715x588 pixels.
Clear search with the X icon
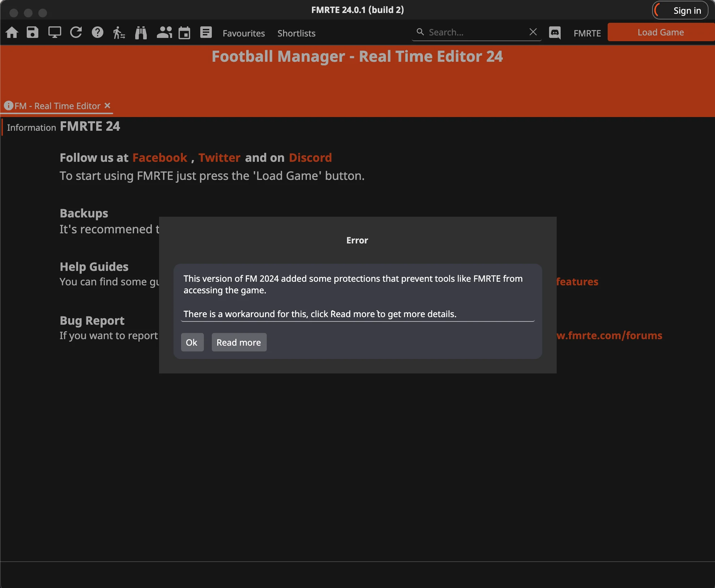533,32
